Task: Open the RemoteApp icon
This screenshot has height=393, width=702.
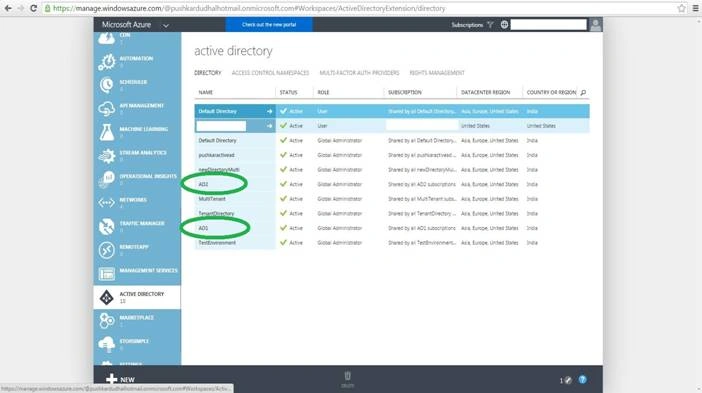Action: point(107,250)
